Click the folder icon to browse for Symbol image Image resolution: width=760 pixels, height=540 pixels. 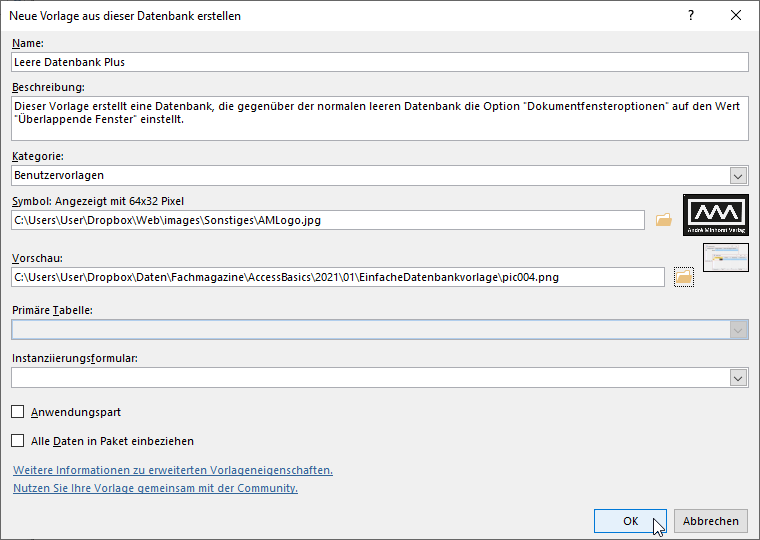663,220
